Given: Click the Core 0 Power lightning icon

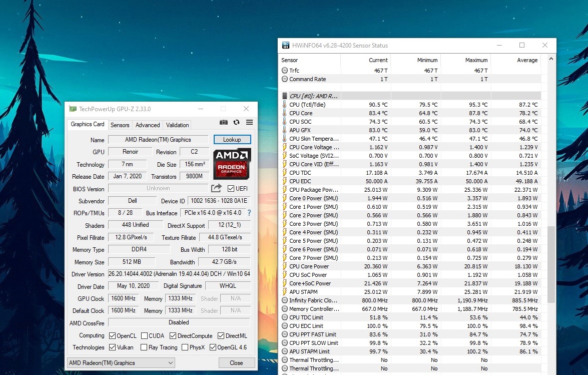Looking at the screenshot, I should point(285,198).
